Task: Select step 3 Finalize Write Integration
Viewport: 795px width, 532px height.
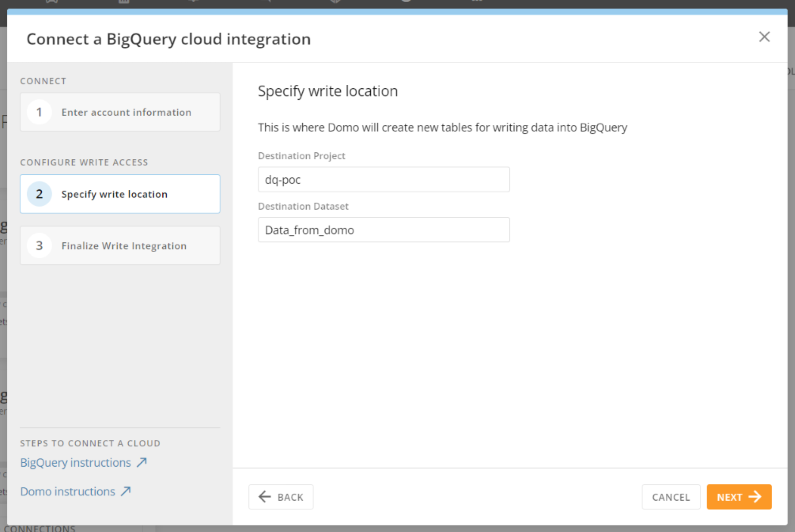Action: click(x=120, y=246)
